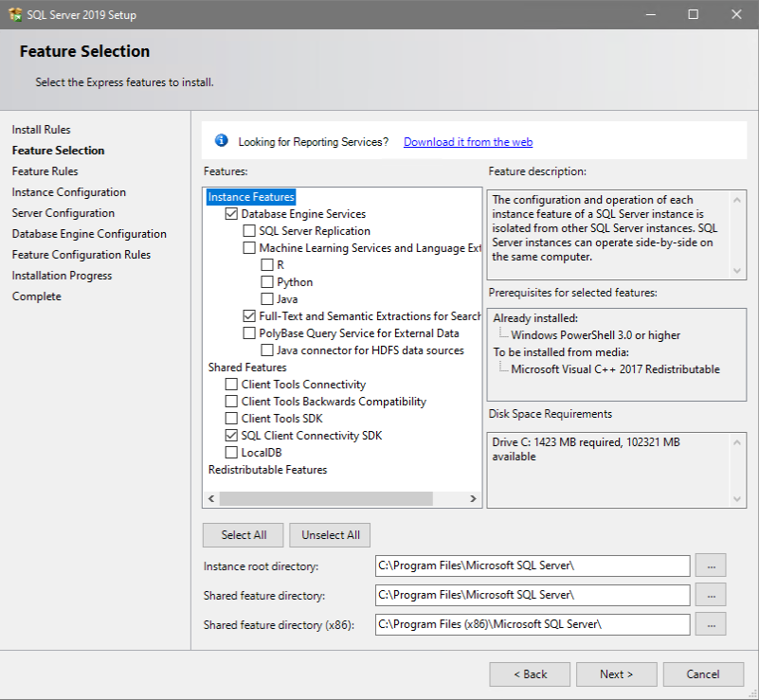Select the Windows PowerShell 3.0 or higher prerequisite
Screen dimensions: 759x700
click(x=595, y=335)
